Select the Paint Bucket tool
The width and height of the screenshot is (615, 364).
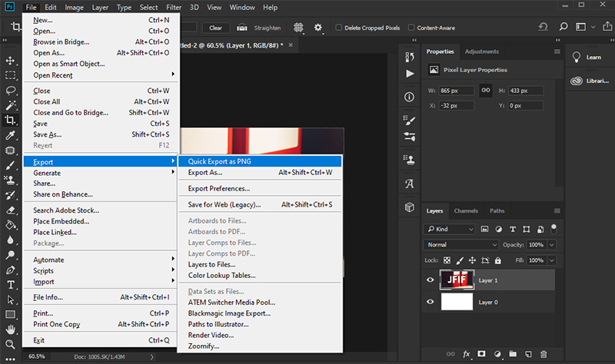click(10, 225)
